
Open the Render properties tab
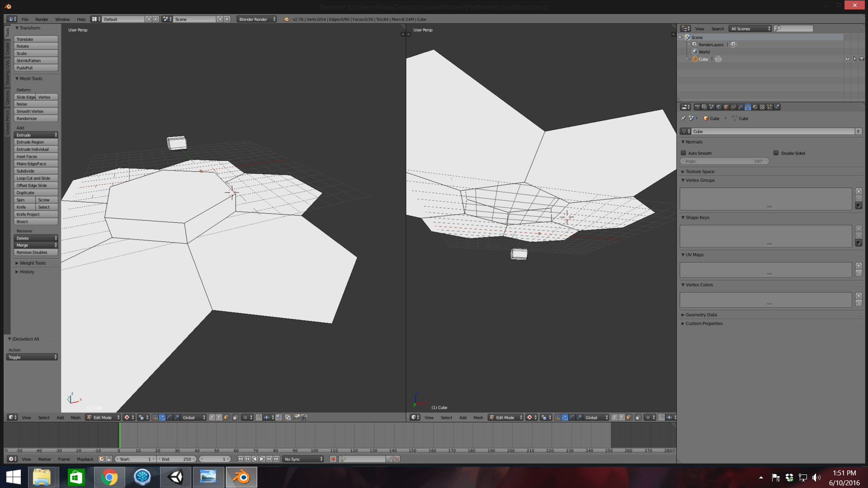(697, 107)
